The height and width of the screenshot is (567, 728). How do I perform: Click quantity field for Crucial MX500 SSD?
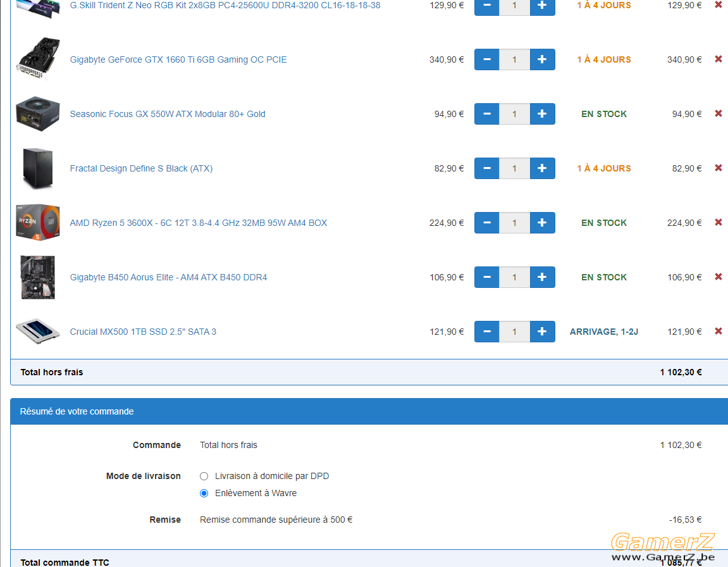[514, 332]
